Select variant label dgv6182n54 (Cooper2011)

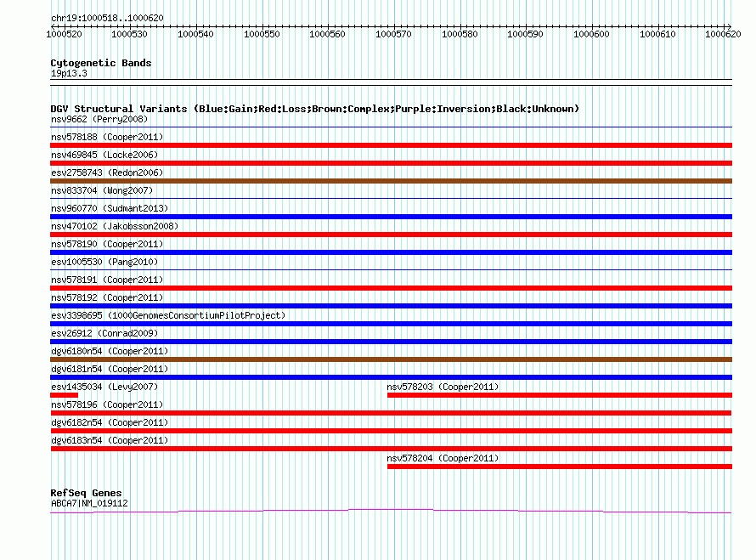coord(110,422)
